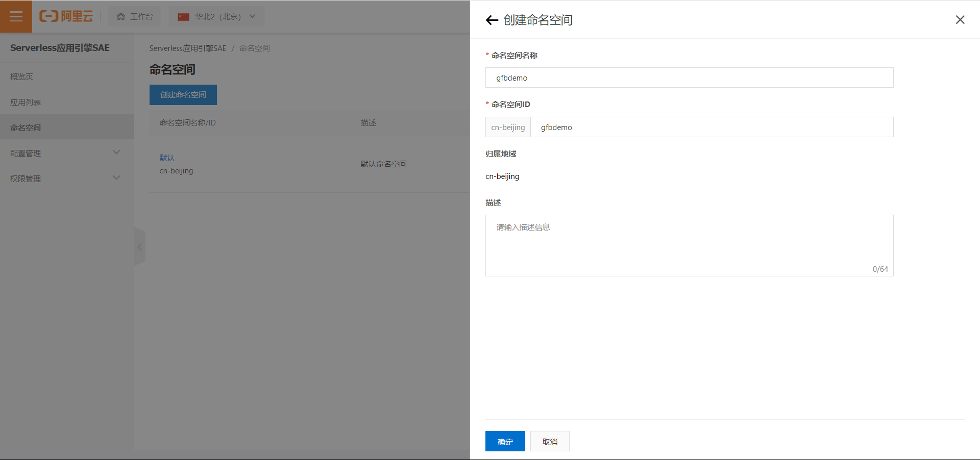Expand the 配置管理 sidebar section
Viewport: 980px width, 460px height.
[x=66, y=152]
